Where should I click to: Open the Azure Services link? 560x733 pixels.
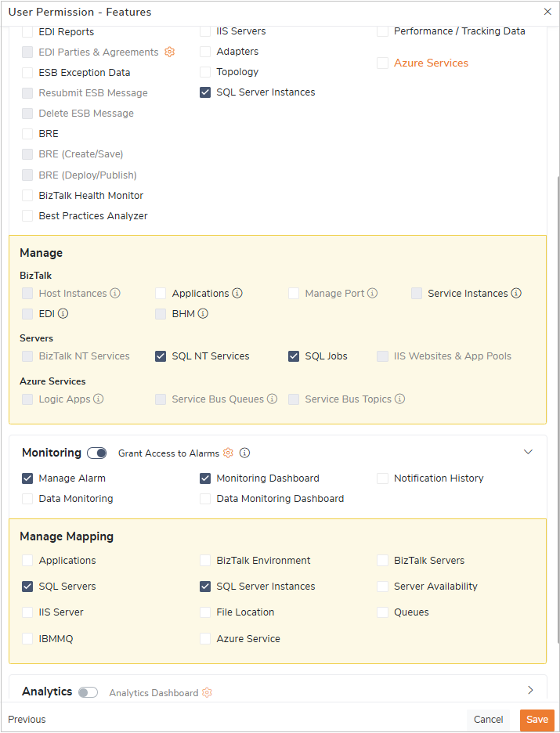pyautogui.click(x=431, y=63)
